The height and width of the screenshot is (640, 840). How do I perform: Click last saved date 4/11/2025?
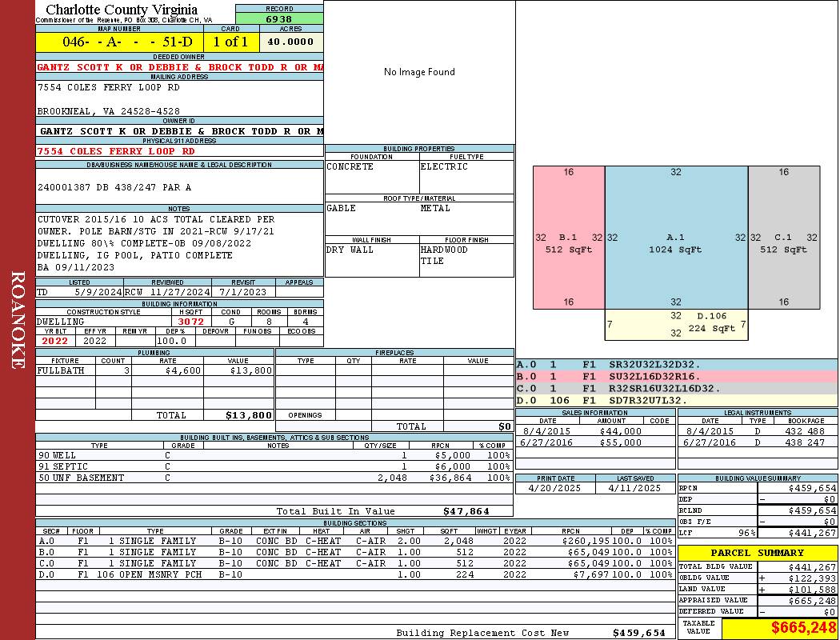coord(634,489)
